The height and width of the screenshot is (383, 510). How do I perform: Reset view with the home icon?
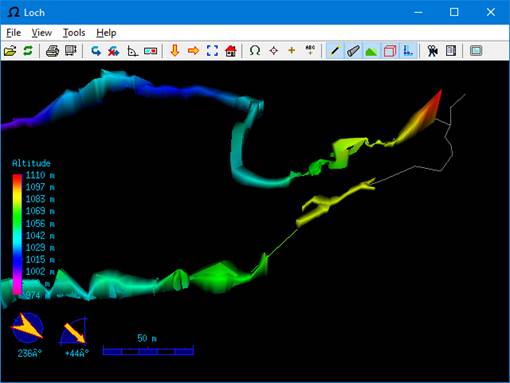231,51
